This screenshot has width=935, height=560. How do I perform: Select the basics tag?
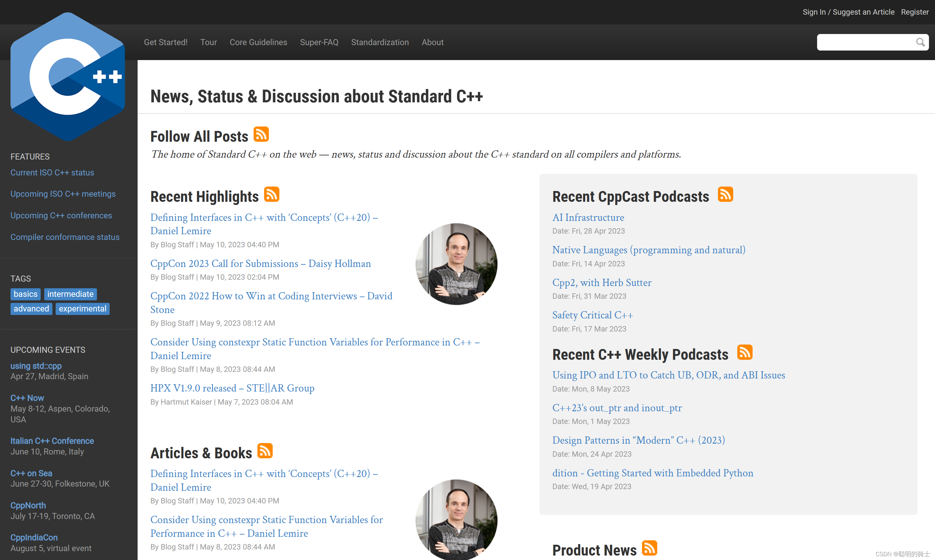(x=25, y=294)
